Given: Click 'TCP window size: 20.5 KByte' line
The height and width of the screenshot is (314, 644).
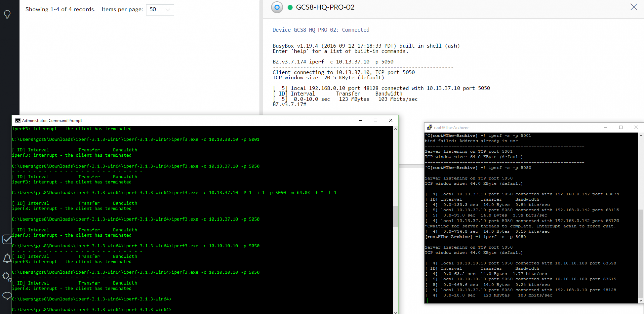Looking at the screenshot, I should point(328,78).
